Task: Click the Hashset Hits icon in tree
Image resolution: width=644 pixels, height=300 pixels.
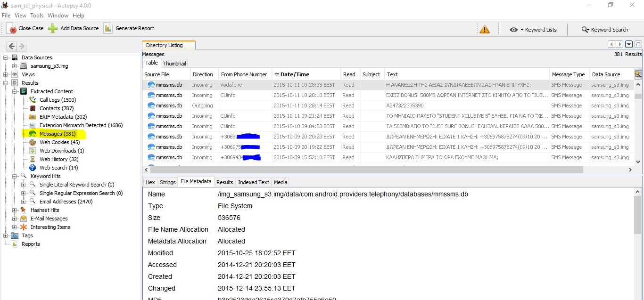Action: click(x=23, y=210)
